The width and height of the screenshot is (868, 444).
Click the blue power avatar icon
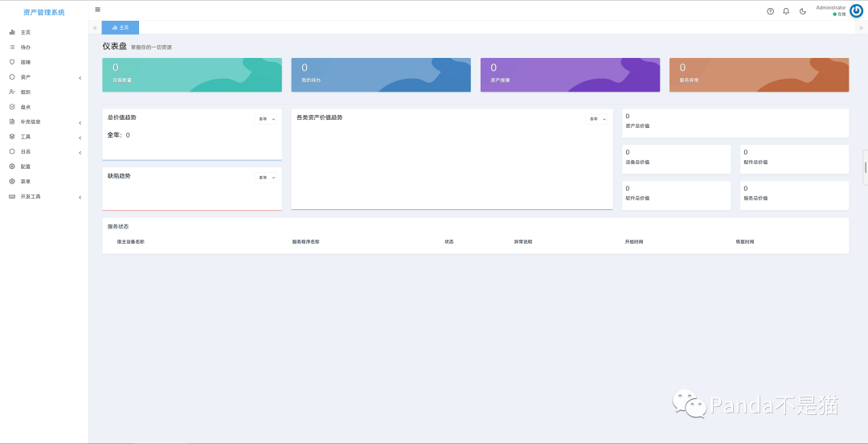click(x=856, y=11)
